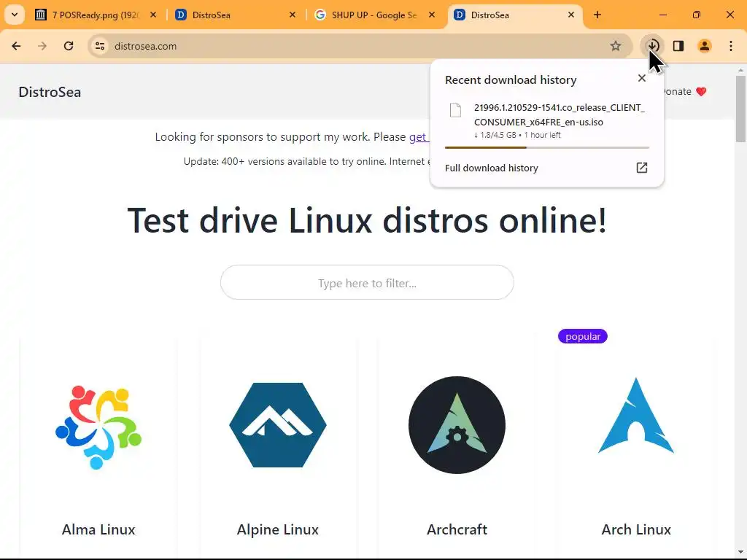Click the Arch Linux name label
Image resolution: width=747 pixels, height=560 pixels.
tap(636, 529)
